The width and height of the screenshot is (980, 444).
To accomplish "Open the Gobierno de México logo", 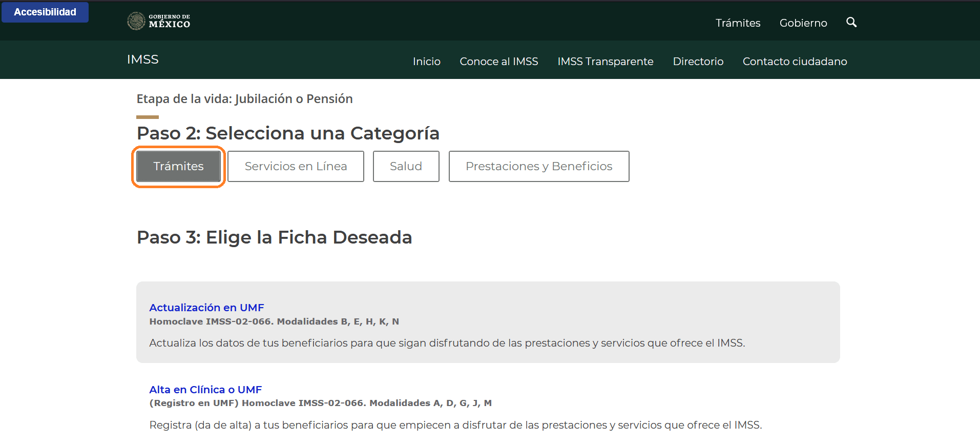I will pos(159,21).
